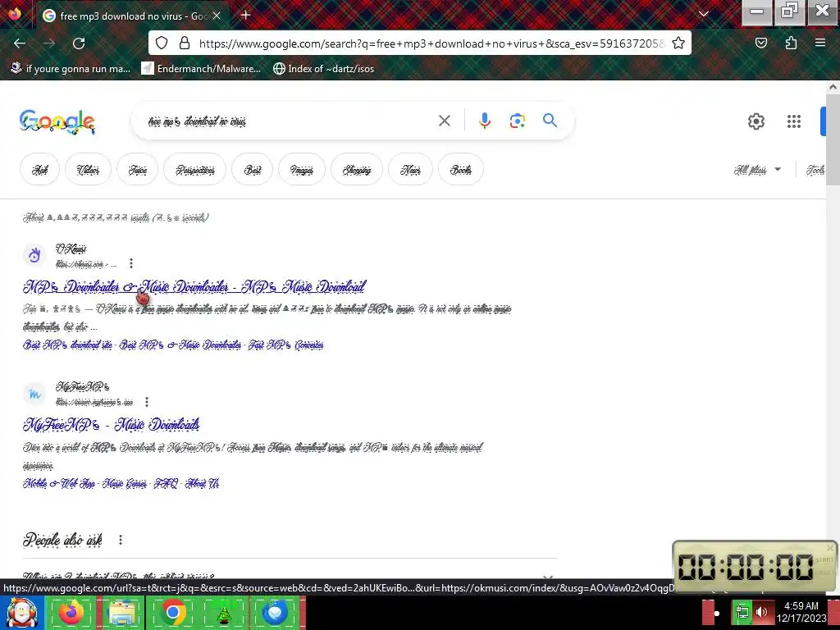Viewport: 840px width, 630px height.
Task: Click the OKmusi site favicon
Action: pos(34,256)
